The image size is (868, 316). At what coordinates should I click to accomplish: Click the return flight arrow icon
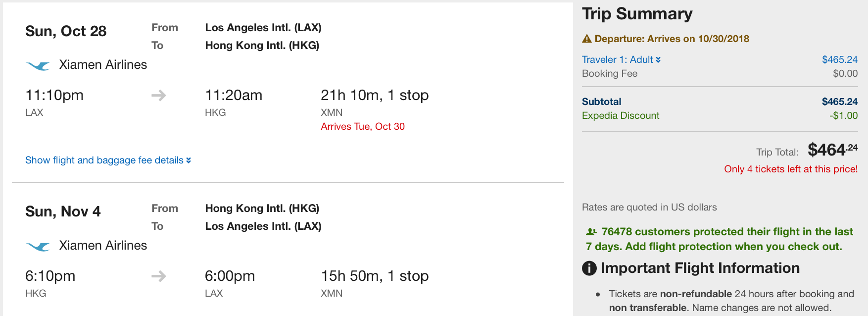click(159, 276)
